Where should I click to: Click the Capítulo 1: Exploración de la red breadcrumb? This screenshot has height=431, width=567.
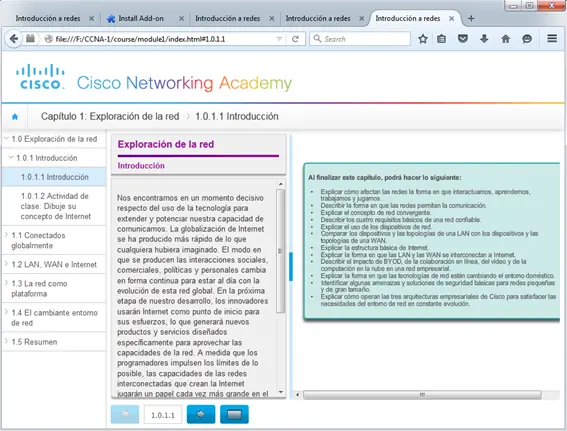point(110,116)
